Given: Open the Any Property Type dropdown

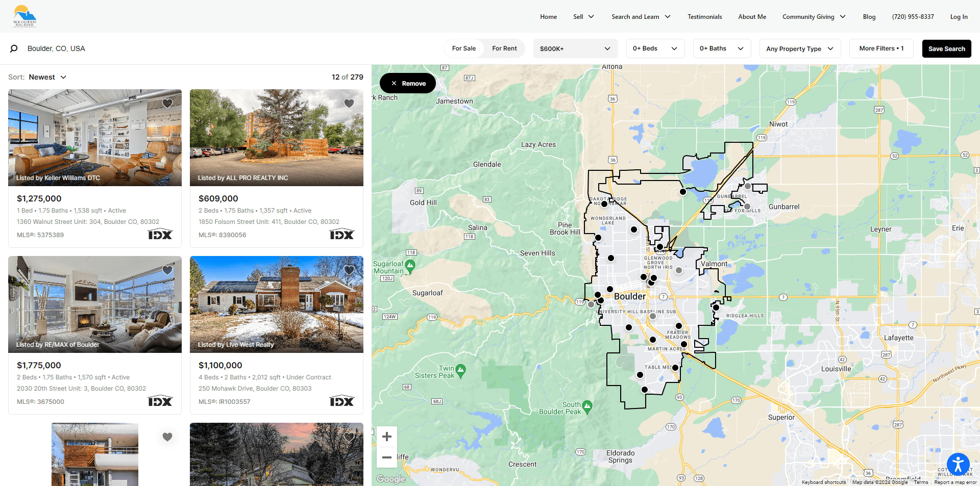Looking at the screenshot, I should click(x=800, y=48).
